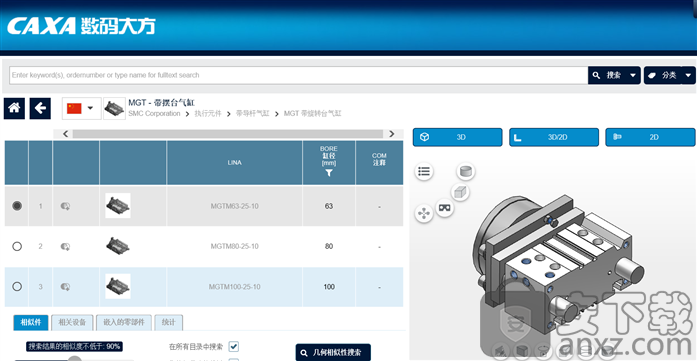Click the CAD icon for MGTM80-25-10 row
The width and height of the screenshot is (697, 361).
pos(65,246)
